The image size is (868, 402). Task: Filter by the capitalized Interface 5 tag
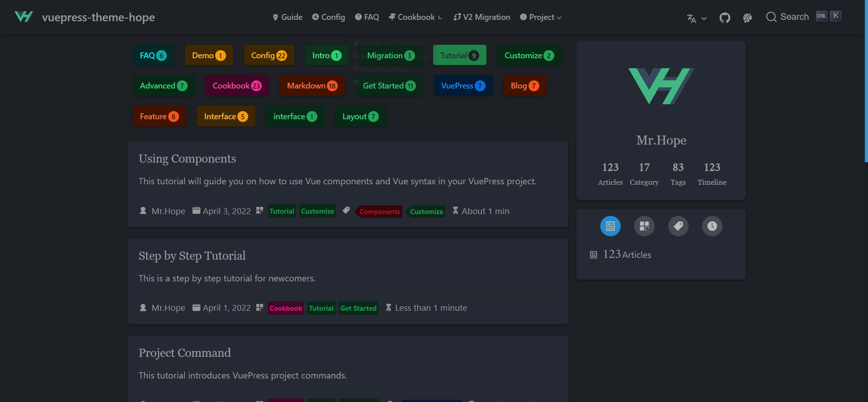coord(226,117)
